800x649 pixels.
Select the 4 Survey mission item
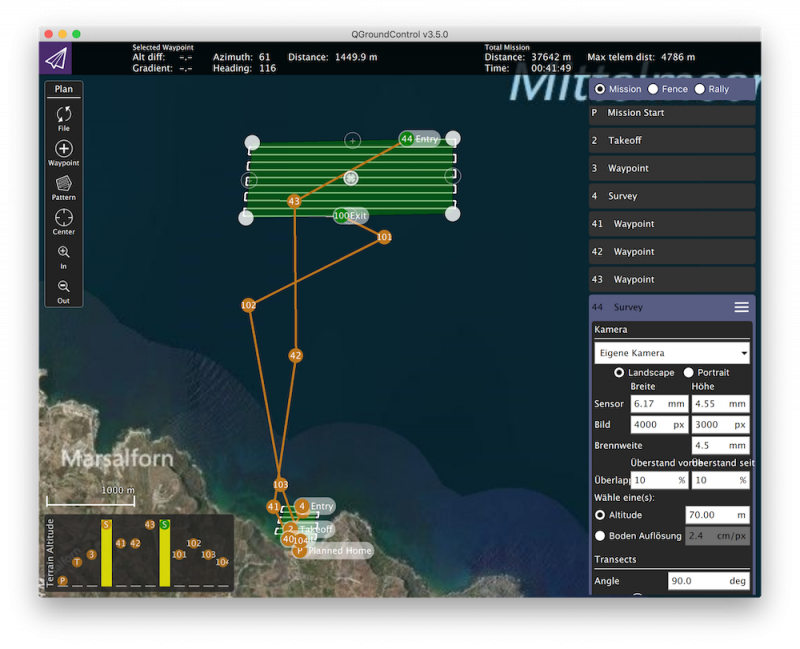pyautogui.click(x=672, y=196)
